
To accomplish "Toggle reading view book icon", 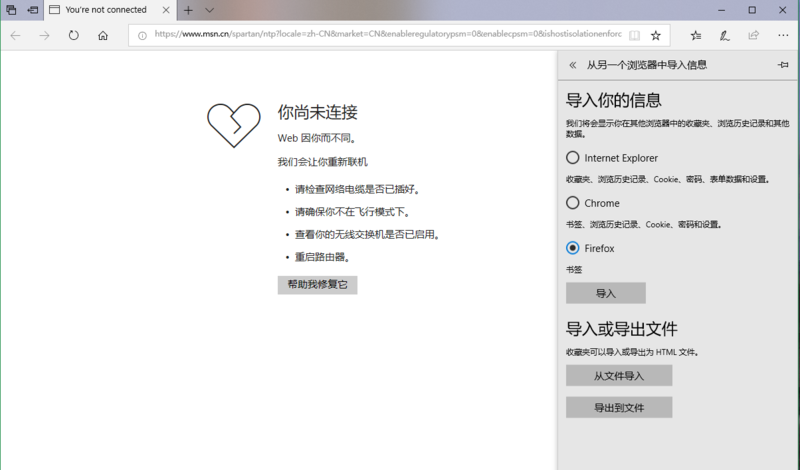I will click(634, 35).
